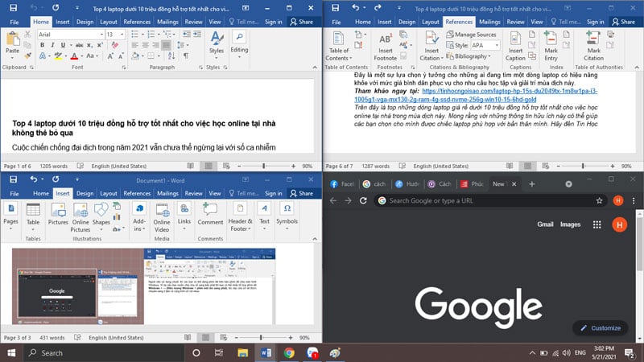This screenshot has height=362, width=644.
Task: Open Word from the Windows taskbar
Action: 266,352
